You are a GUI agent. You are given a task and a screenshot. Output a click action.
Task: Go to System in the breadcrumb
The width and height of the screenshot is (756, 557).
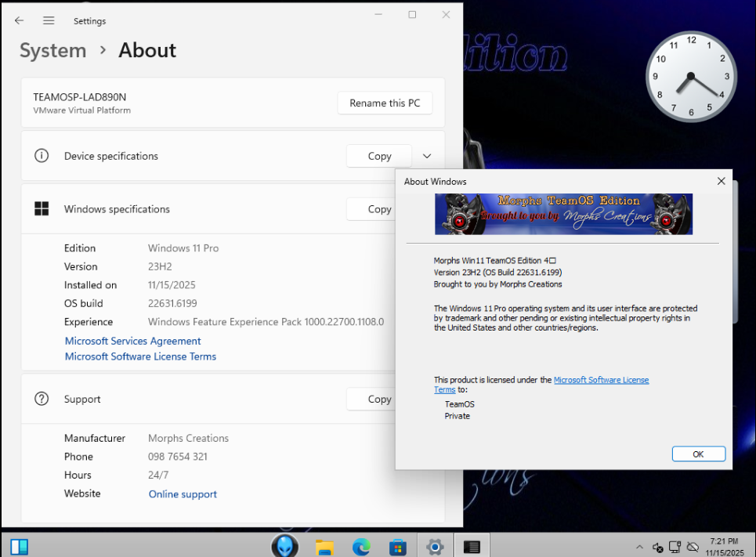tap(53, 51)
